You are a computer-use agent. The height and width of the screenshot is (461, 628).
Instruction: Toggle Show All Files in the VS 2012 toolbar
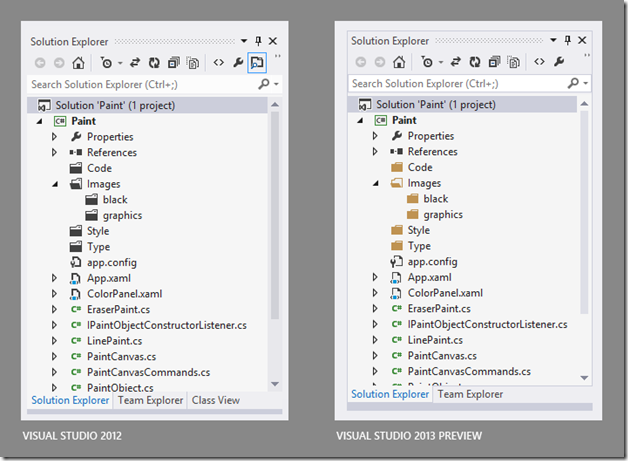pyautogui.click(x=193, y=63)
